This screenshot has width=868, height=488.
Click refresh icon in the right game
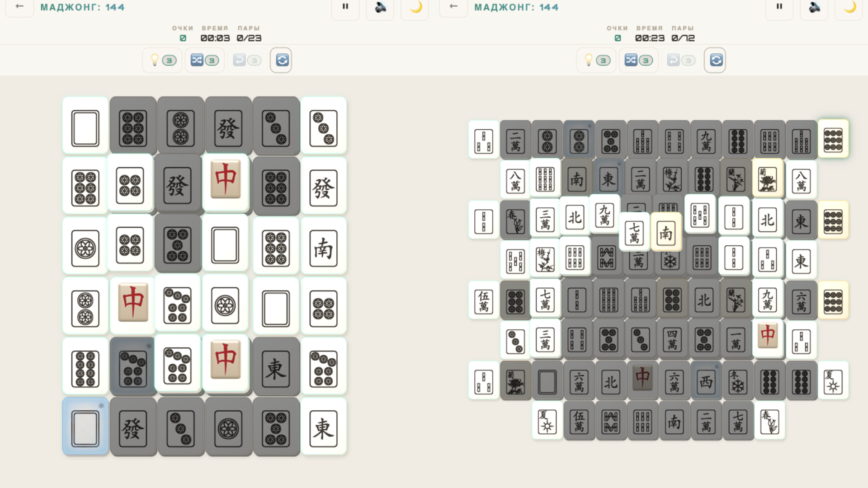pos(715,60)
